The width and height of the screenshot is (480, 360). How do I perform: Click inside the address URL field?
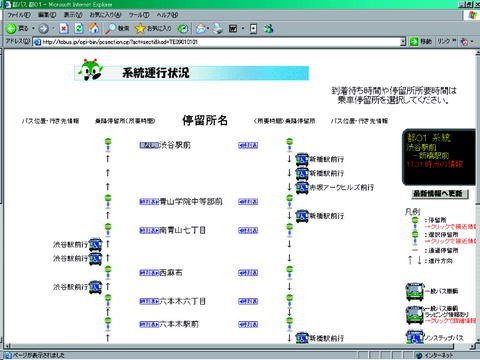(217, 42)
